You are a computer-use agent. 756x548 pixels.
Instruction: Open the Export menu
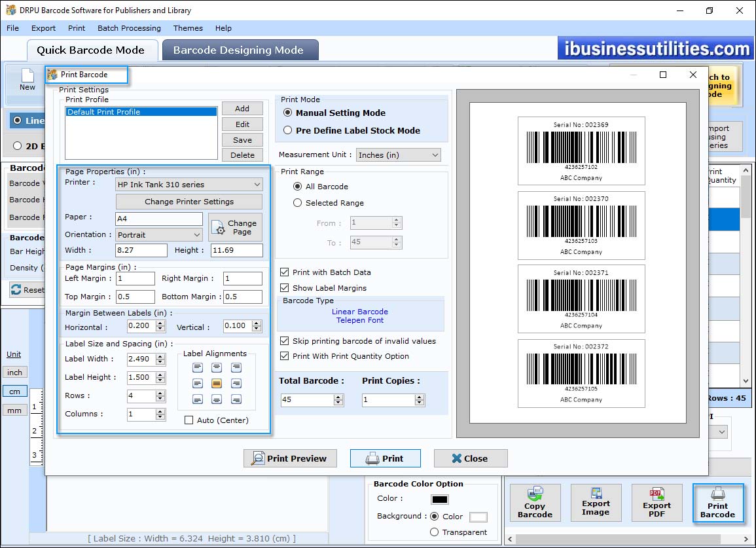click(x=43, y=28)
